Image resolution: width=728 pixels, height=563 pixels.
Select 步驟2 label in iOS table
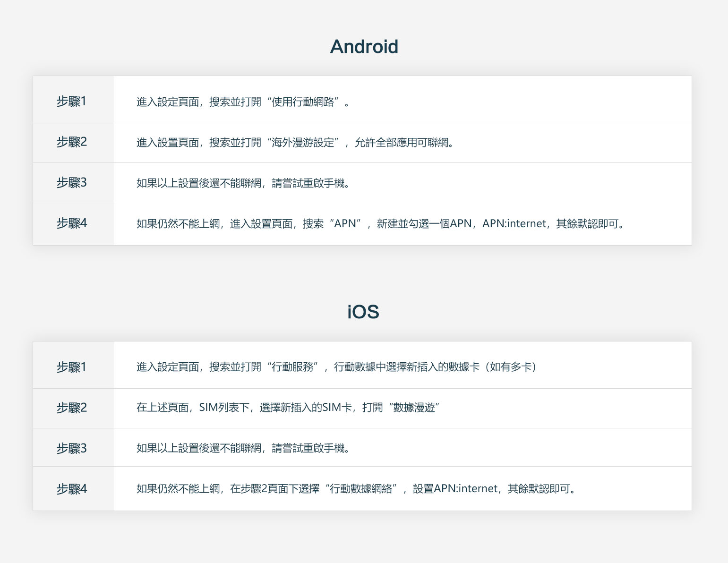click(x=72, y=408)
